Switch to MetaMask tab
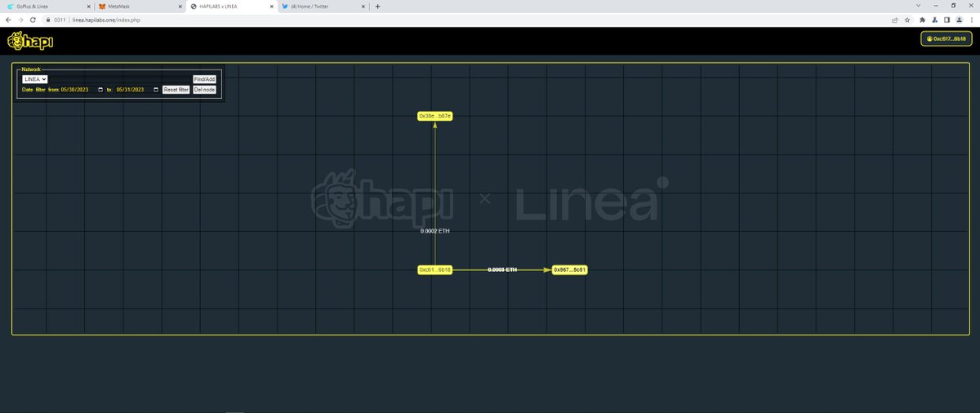Image resolution: width=980 pixels, height=413 pixels. [x=139, y=6]
